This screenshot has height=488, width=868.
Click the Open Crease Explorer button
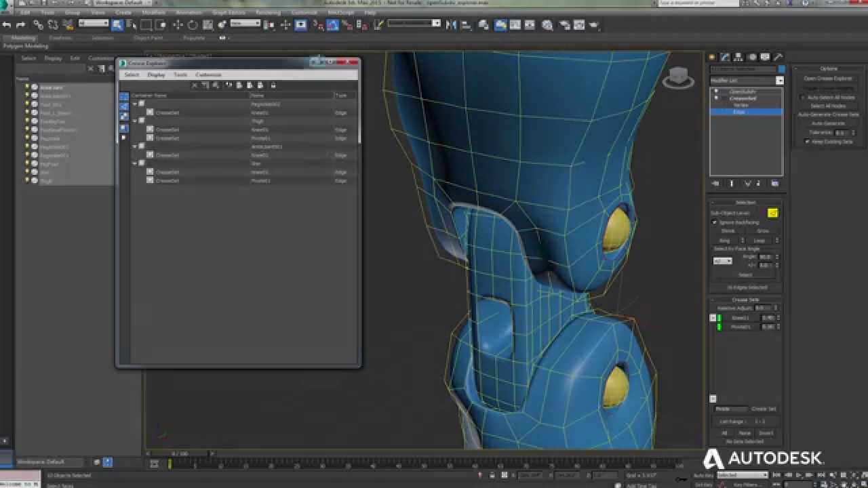point(829,79)
